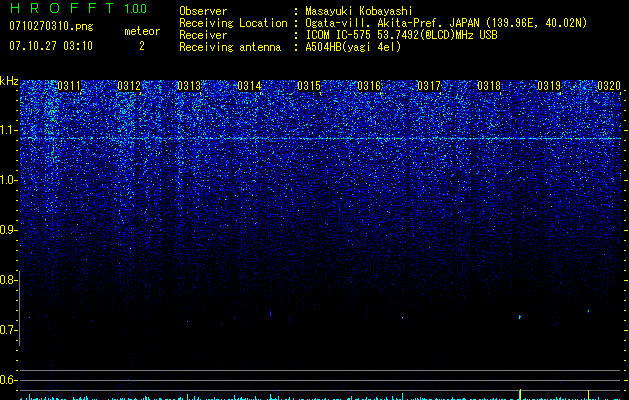Click the 1.0 frequency axis label
Viewport: 629px width, 400px height.
click(x=8, y=180)
